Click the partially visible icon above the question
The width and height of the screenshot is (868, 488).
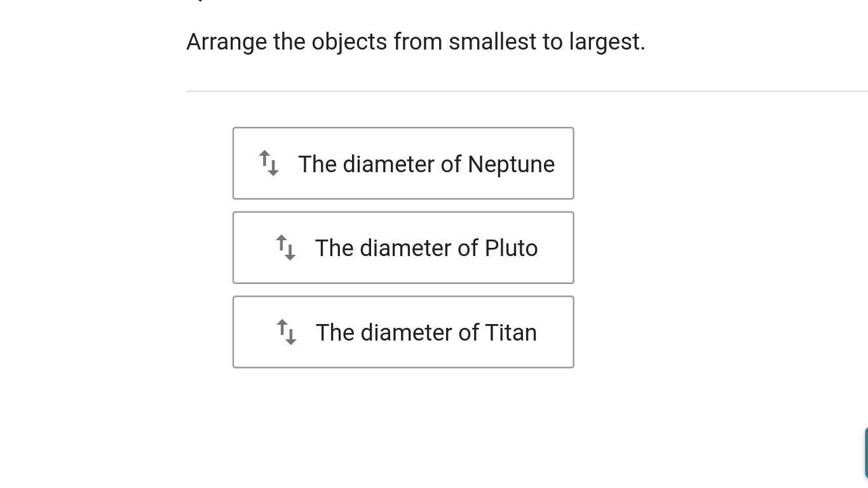coord(200,1)
